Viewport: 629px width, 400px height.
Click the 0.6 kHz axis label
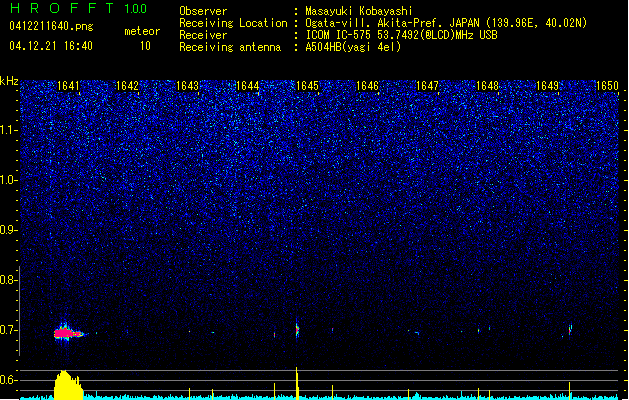point(9,380)
